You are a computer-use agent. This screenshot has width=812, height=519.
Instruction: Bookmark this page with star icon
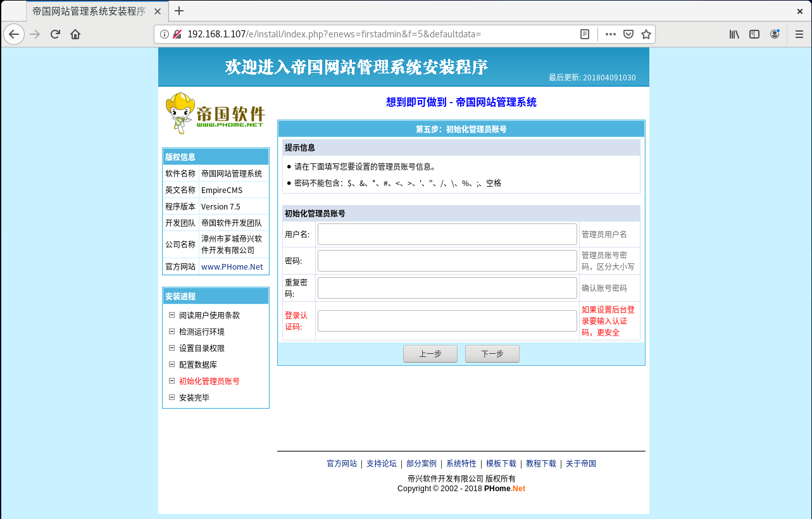pyautogui.click(x=646, y=34)
